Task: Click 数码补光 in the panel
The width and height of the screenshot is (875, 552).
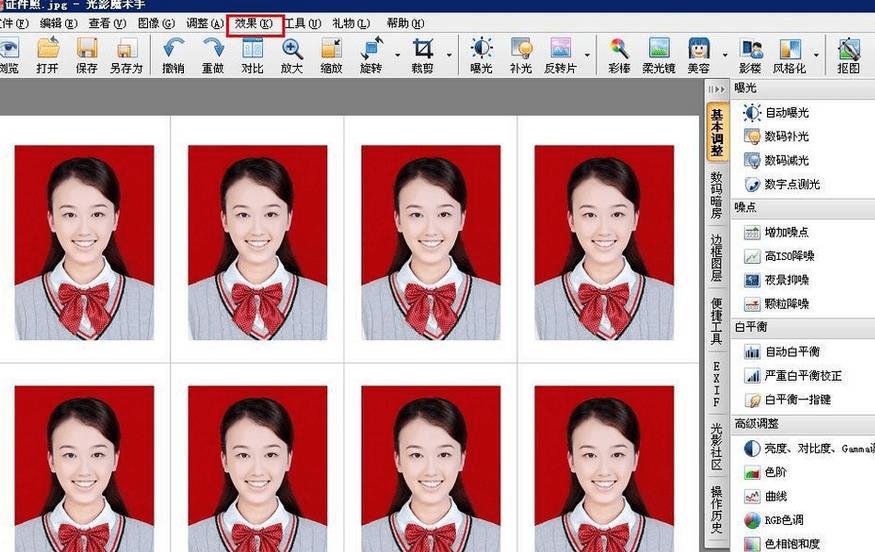Action: point(777,136)
